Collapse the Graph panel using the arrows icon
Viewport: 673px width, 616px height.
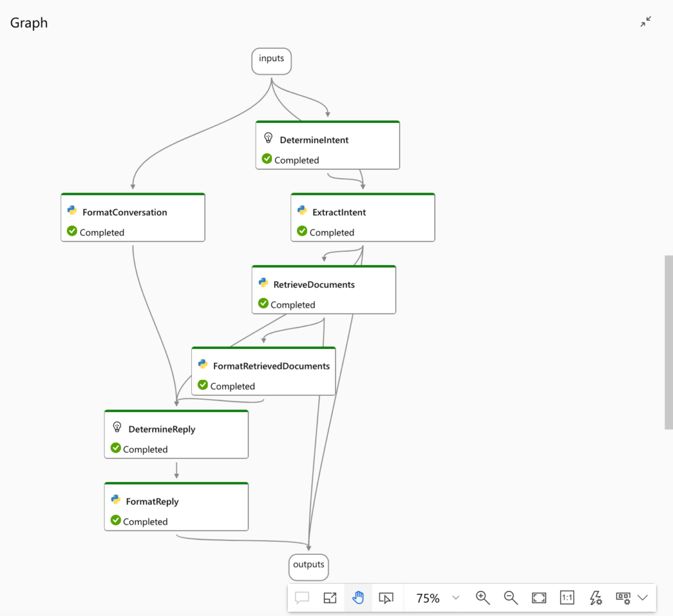click(645, 22)
